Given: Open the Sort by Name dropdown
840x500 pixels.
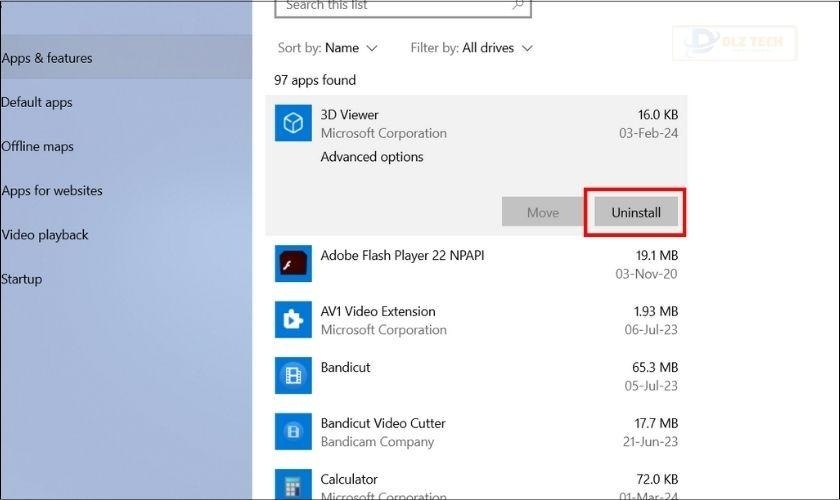Looking at the screenshot, I should coord(327,48).
